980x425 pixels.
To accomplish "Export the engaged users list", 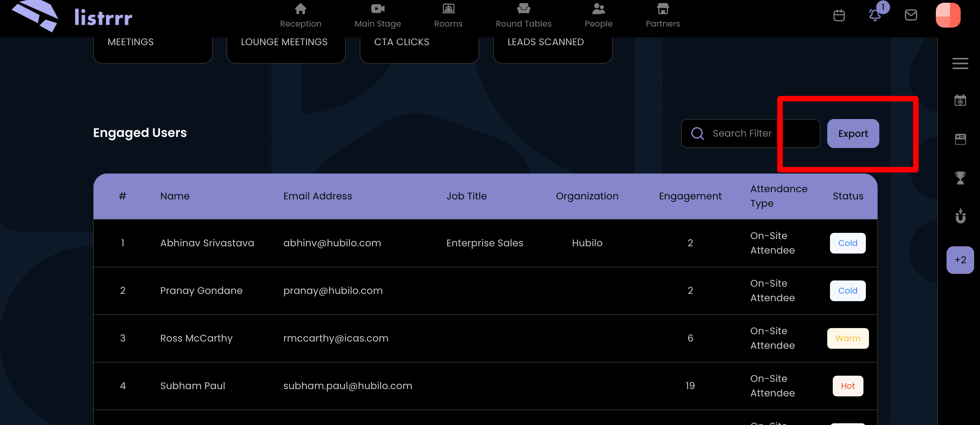I will (x=853, y=134).
